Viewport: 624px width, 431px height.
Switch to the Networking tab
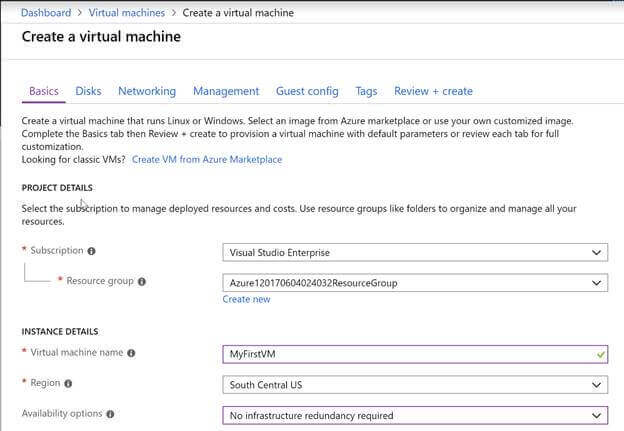(147, 91)
